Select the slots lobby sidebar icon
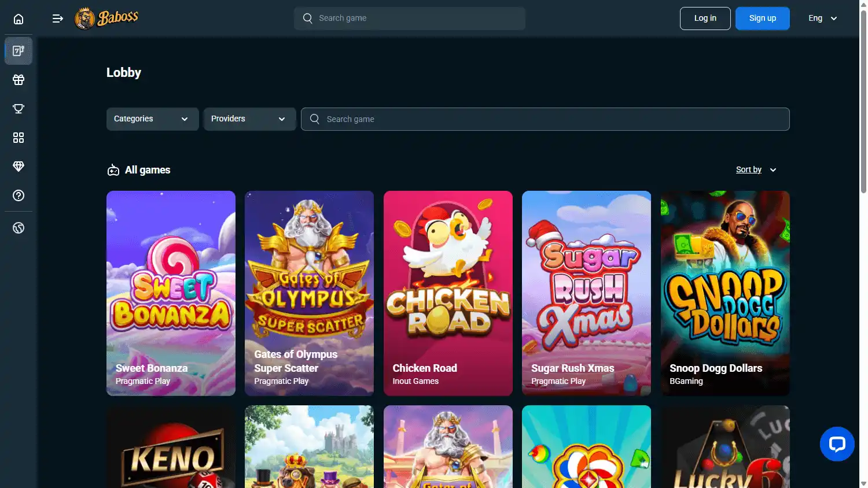The height and width of the screenshot is (488, 868). (19, 51)
